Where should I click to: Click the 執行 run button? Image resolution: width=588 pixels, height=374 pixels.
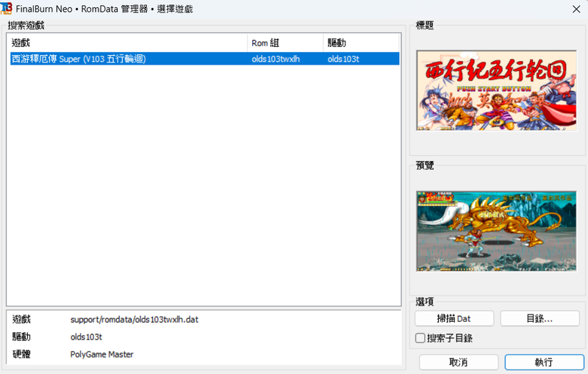click(x=544, y=362)
